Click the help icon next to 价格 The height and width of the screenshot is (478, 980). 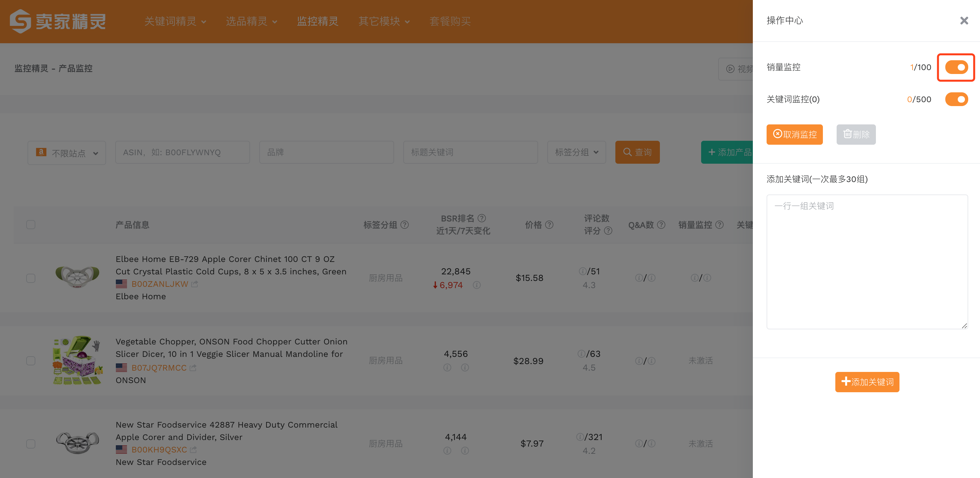pyautogui.click(x=549, y=225)
